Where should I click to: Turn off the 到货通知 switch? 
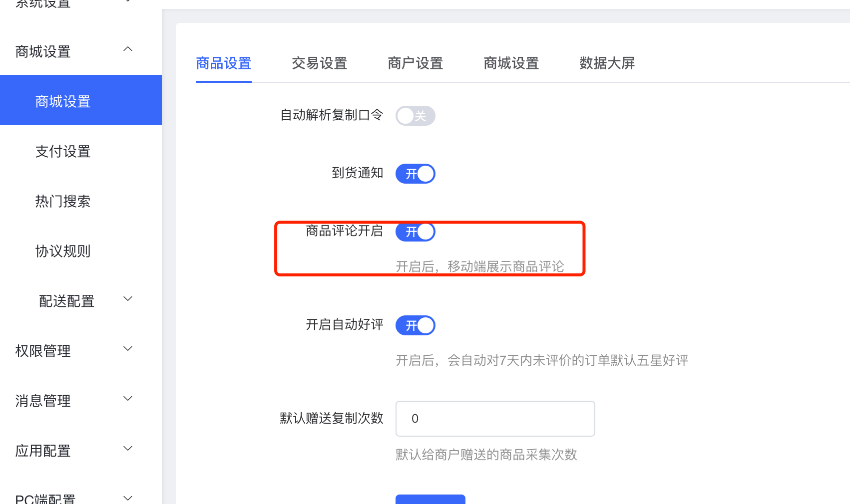[416, 174]
